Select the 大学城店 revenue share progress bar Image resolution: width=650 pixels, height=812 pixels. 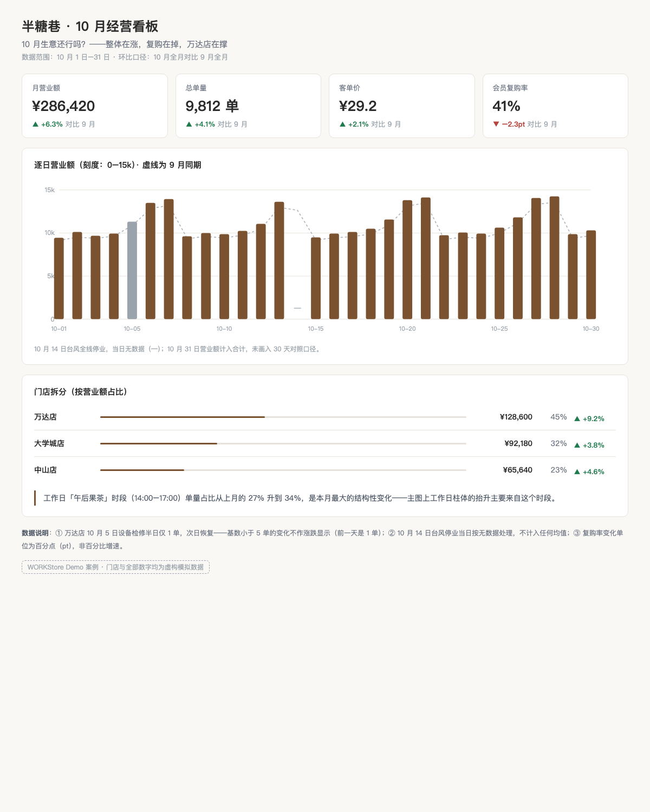[283, 443]
